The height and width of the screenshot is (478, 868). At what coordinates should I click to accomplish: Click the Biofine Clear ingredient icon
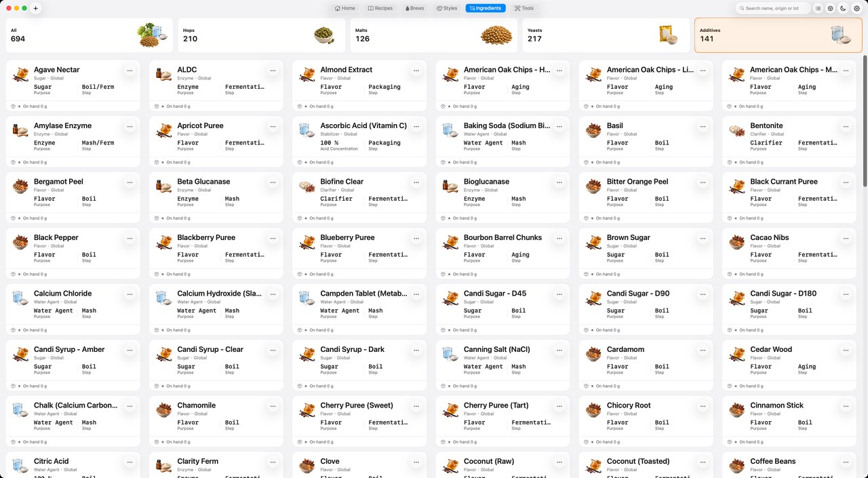(307, 186)
